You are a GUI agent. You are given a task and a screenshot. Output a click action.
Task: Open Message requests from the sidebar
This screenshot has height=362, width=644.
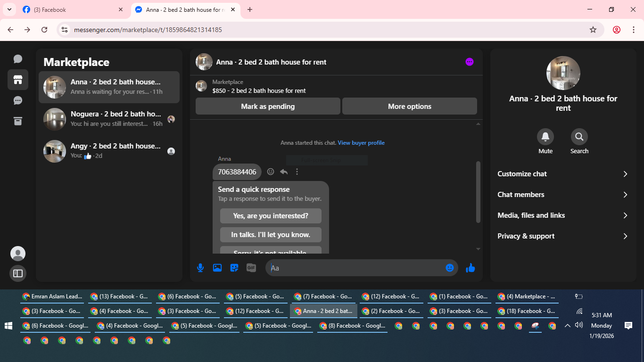pos(18,100)
